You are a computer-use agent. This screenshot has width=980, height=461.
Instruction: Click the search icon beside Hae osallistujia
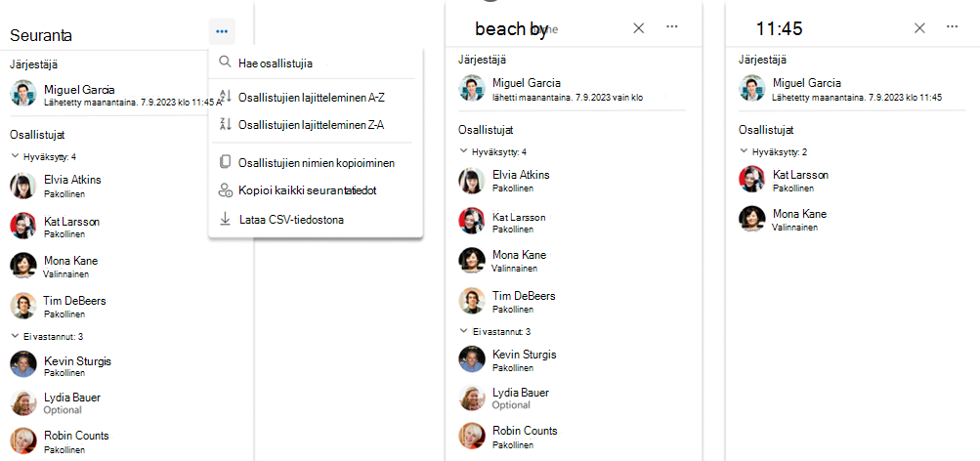pos(225,63)
